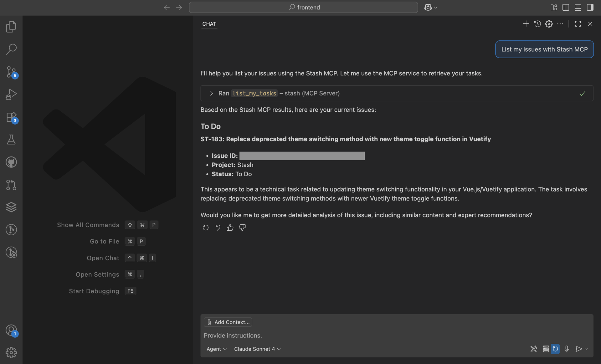Open the Accounts menu with 1 badge
The image size is (601, 364).
tap(11, 330)
